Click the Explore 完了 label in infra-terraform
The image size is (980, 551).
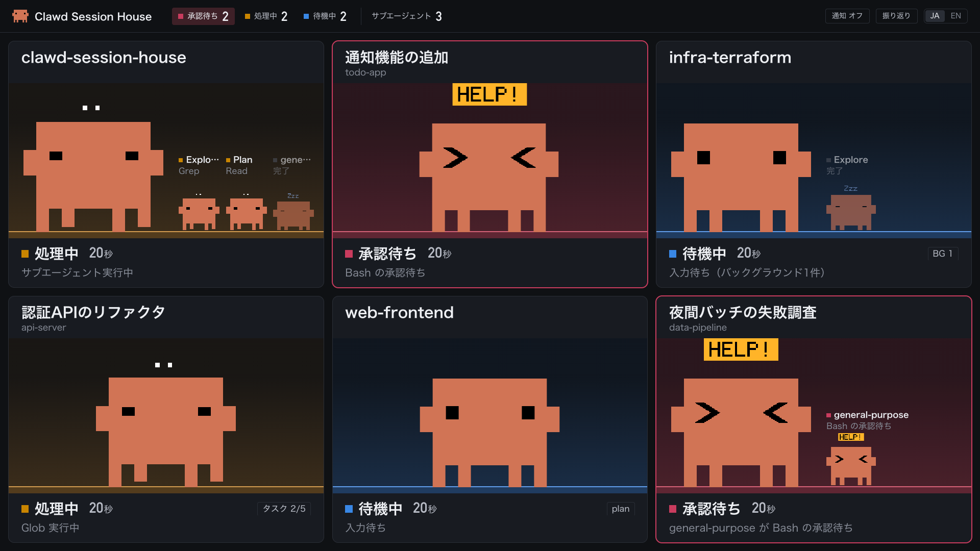tap(847, 165)
